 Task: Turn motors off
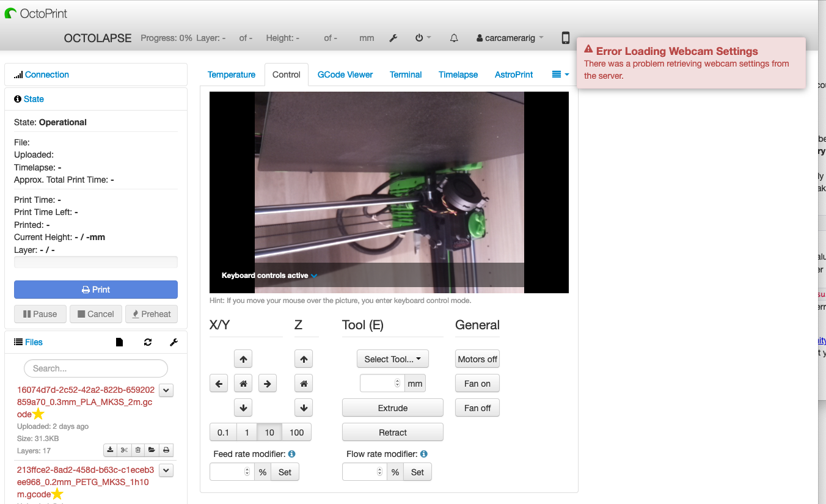(478, 359)
